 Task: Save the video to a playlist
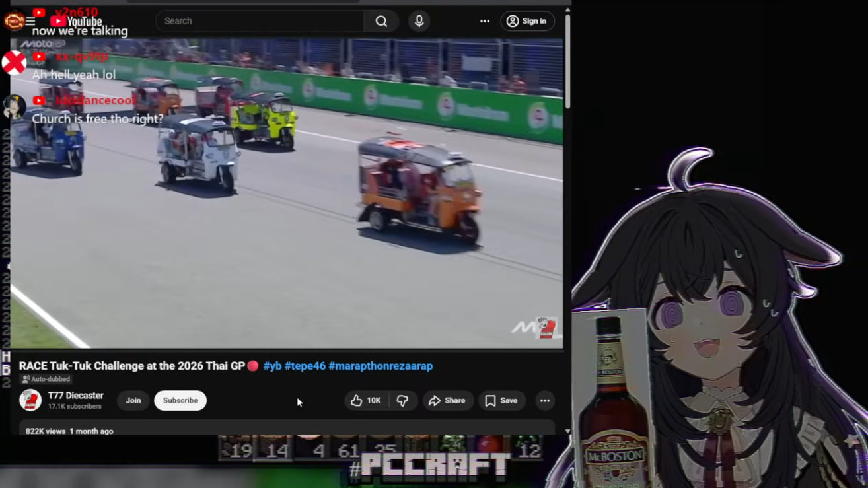tap(501, 401)
